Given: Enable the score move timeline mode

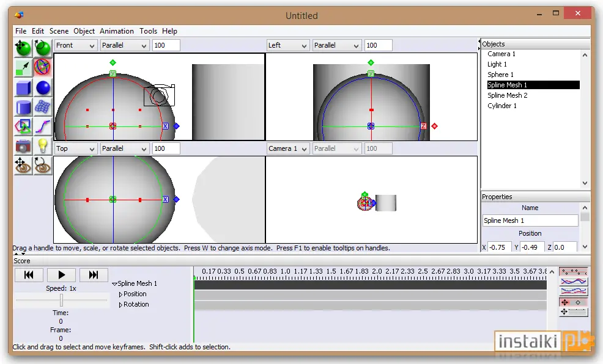Looking at the screenshot, I should pyautogui.click(x=574, y=312).
